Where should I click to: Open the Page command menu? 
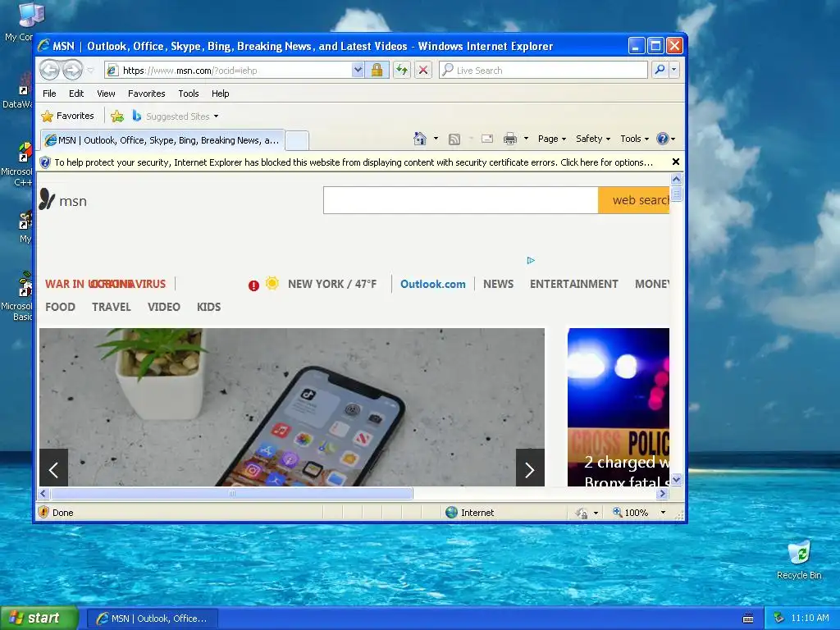552,139
